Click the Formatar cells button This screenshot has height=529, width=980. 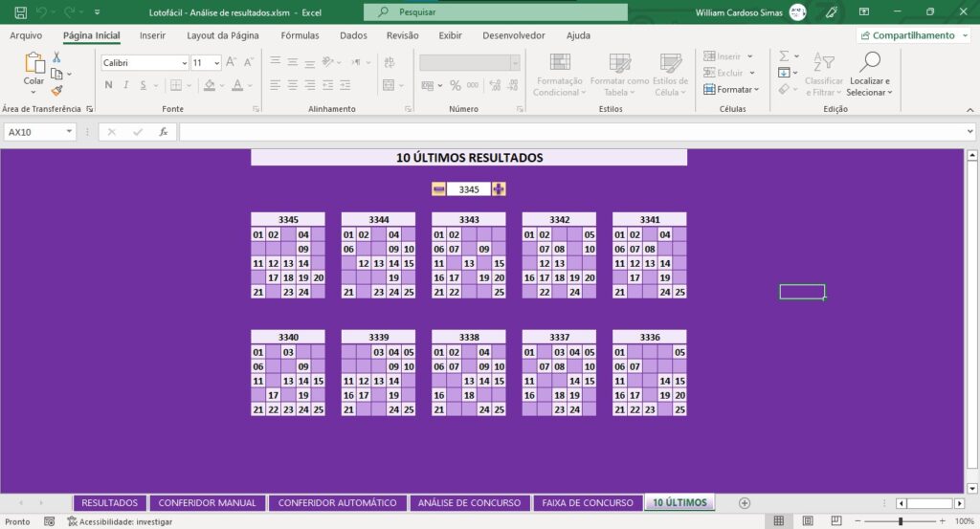click(x=730, y=89)
